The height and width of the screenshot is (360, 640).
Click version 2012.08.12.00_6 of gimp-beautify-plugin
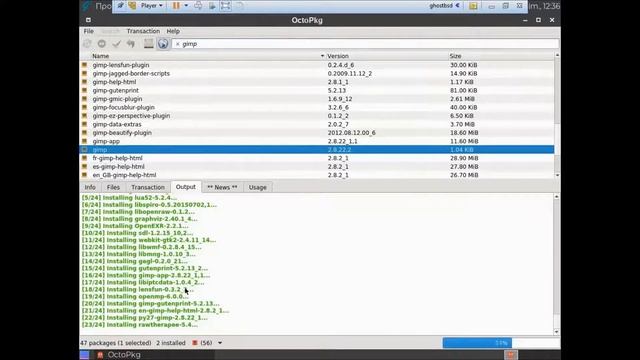351,133
